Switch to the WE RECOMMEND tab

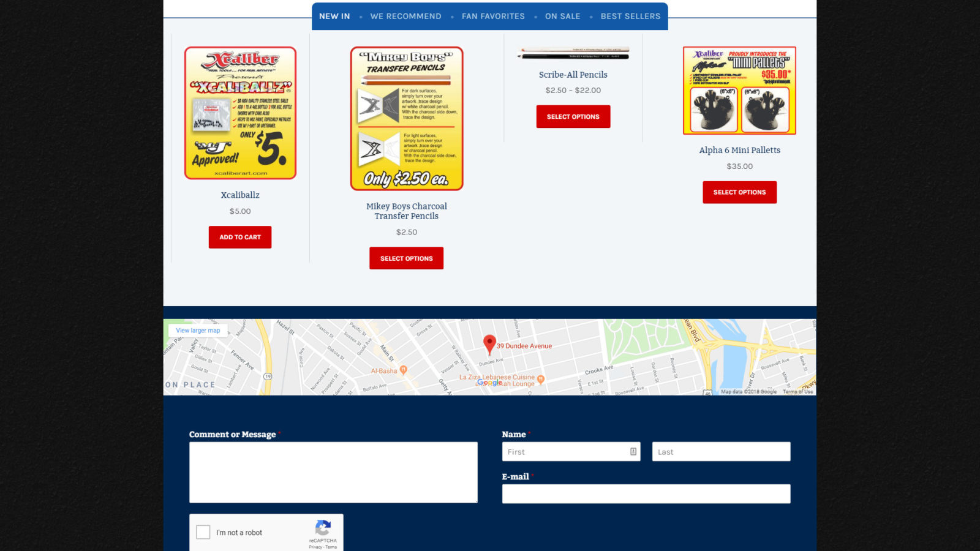click(x=405, y=17)
